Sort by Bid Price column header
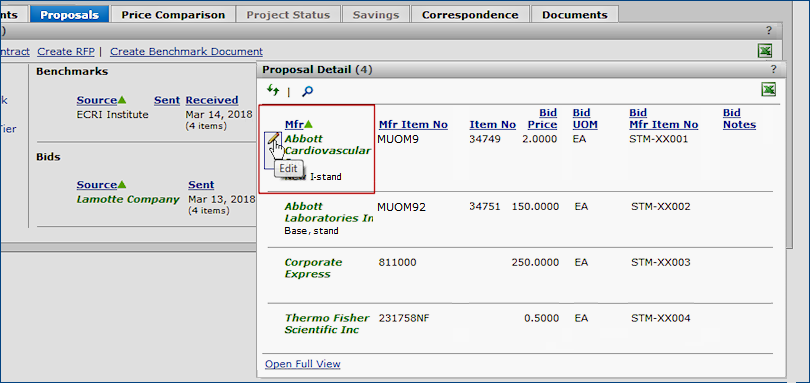The height and width of the screenshot is (383, 810). pyautogui.click(x=542, y=118)
